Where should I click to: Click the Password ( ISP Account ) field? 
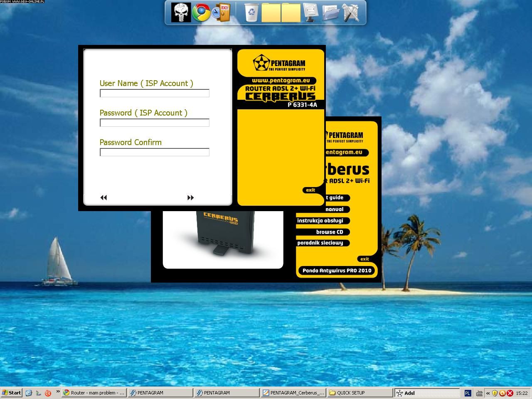pyautogui.click(x=155, y=123)
